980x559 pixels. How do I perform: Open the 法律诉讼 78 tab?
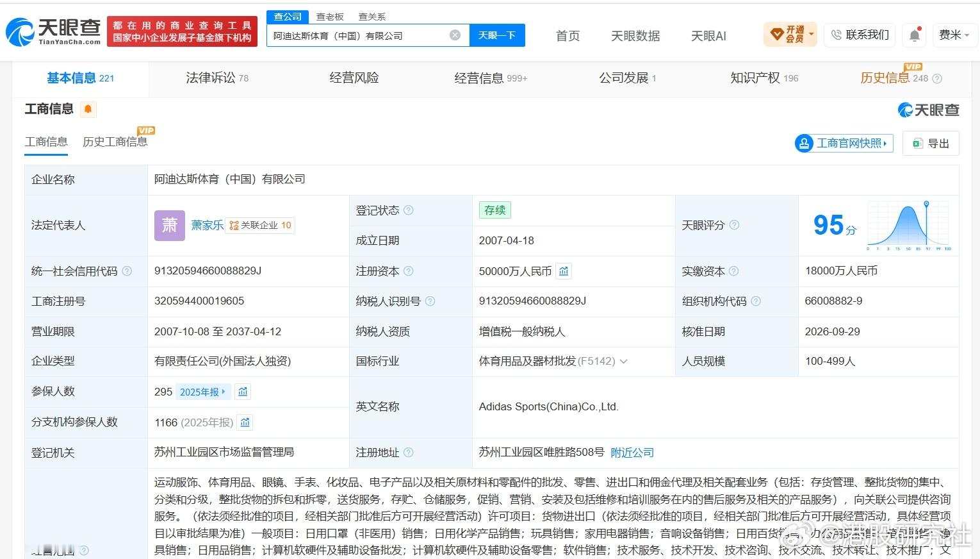(x=217, y=78)
